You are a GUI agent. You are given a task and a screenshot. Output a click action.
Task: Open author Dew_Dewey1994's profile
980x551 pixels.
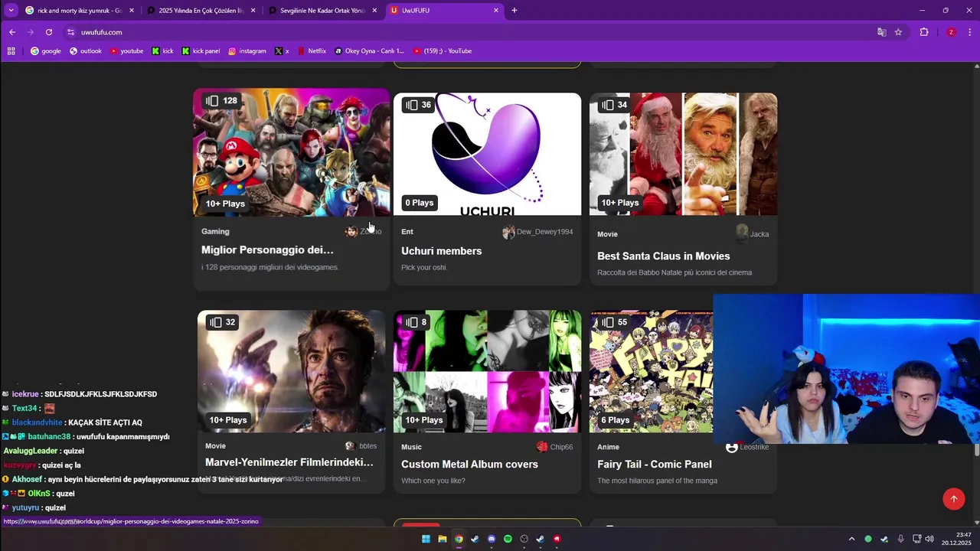pyautogui.click(x=537, y=232)
